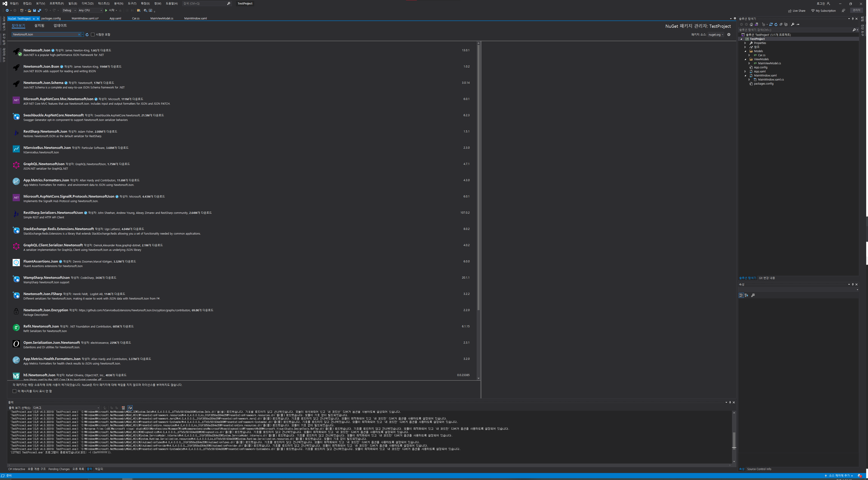Select packages.config in Solution Explorer
This screenshot has width=868, height=480.
tap(764, 83)
